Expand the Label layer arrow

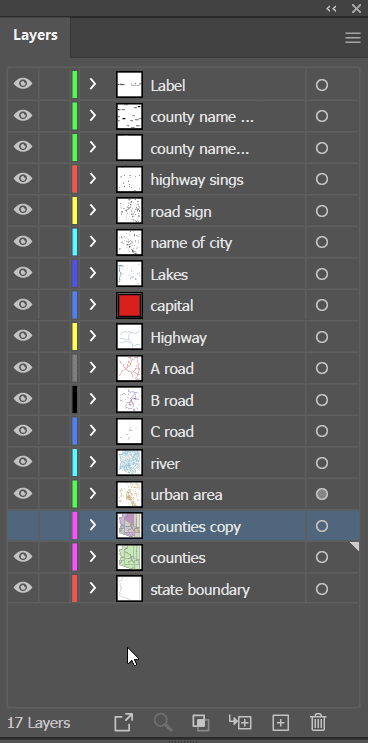93,84
